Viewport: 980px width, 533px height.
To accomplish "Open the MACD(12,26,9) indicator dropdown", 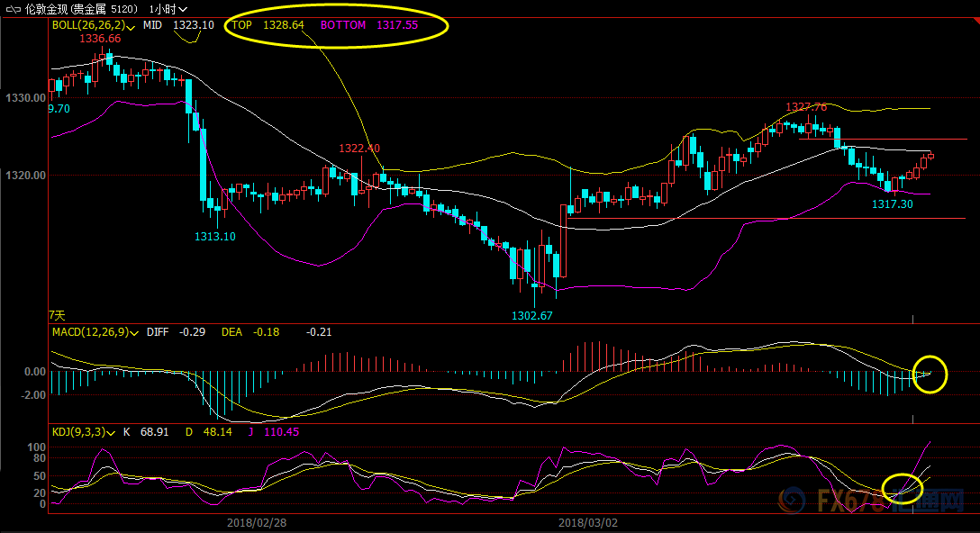I will pos(95,332).
